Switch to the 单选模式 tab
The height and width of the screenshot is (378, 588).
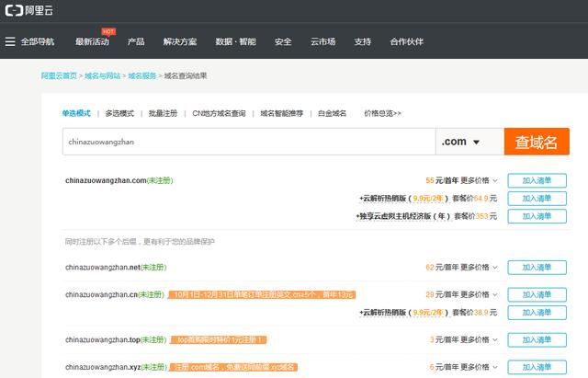76,113
